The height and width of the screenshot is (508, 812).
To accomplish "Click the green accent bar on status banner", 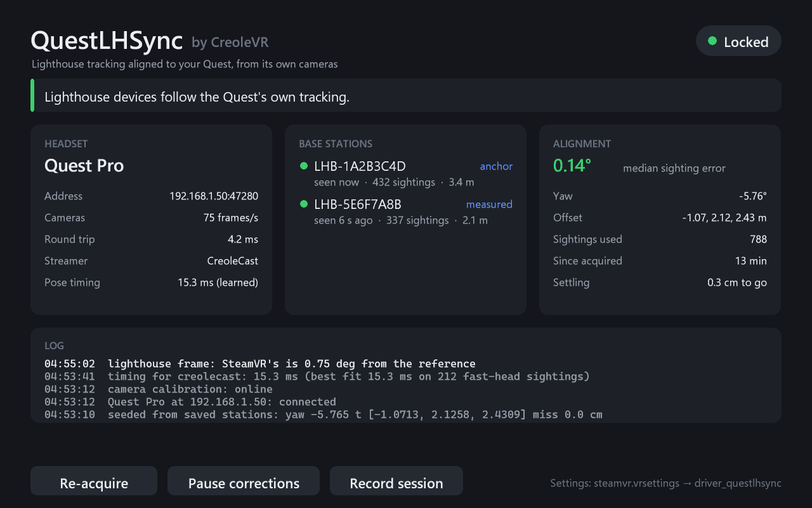I will point(32,95).
